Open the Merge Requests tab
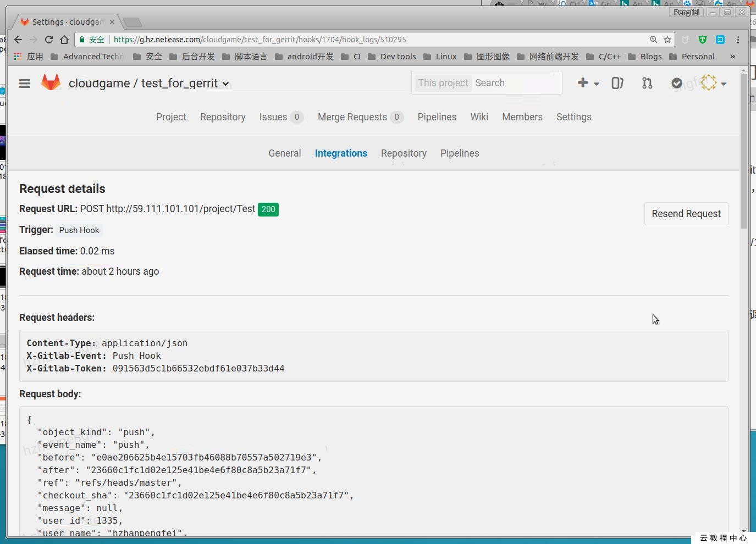This screenshot has width=756, height=544. pos(360,117)
